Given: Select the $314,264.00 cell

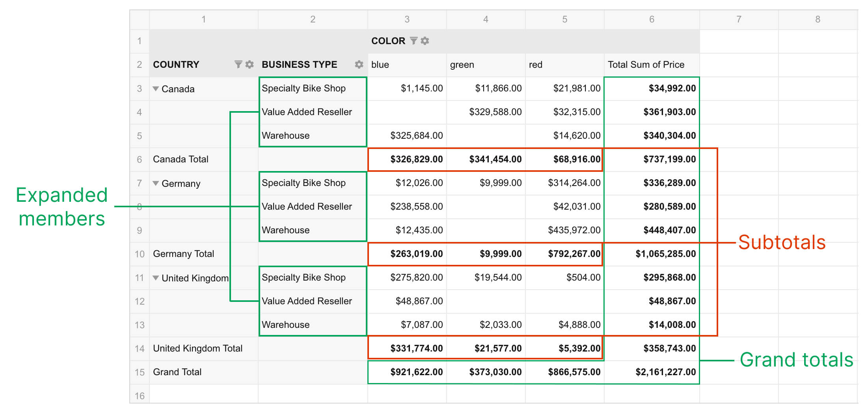Looking at the screenshot, I should coord(564,183).
